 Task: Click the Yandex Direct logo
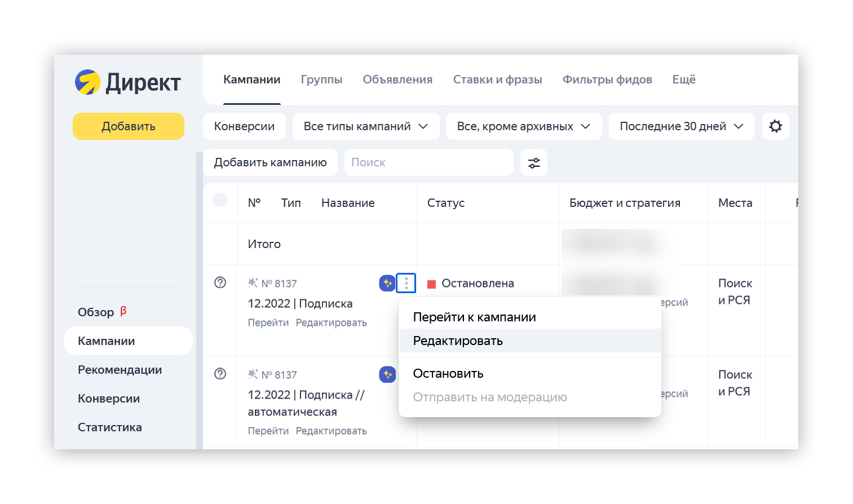point(128,82)
